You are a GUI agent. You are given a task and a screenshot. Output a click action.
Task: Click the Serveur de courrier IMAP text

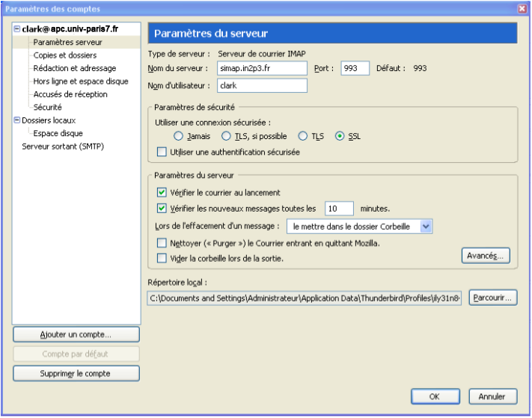pyautogui.click(x=262, y=54)
